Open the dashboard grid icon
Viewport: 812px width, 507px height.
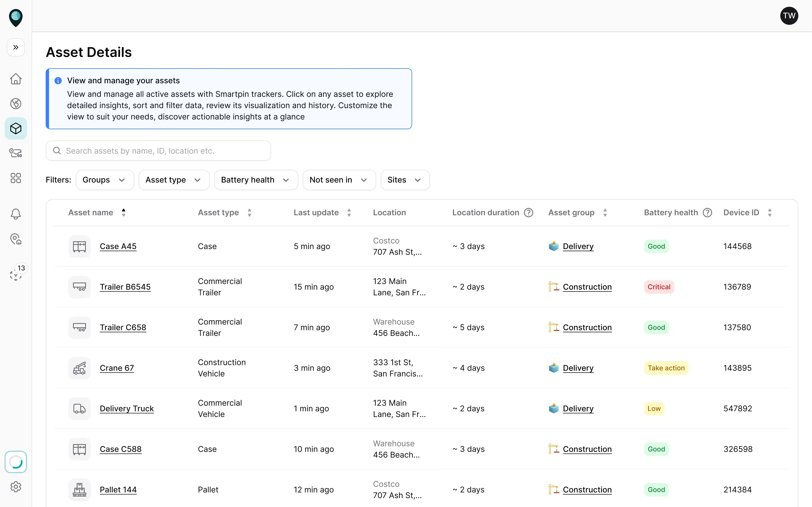[x=16, y=178]
